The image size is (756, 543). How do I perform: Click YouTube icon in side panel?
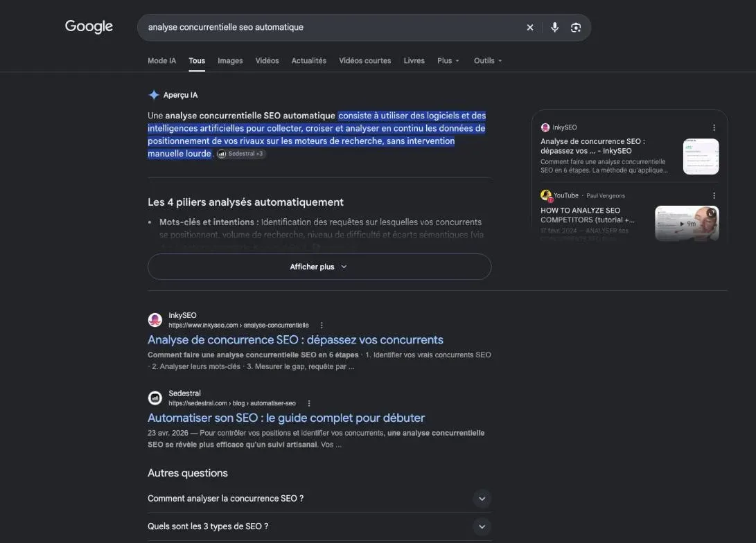point(546,195)
